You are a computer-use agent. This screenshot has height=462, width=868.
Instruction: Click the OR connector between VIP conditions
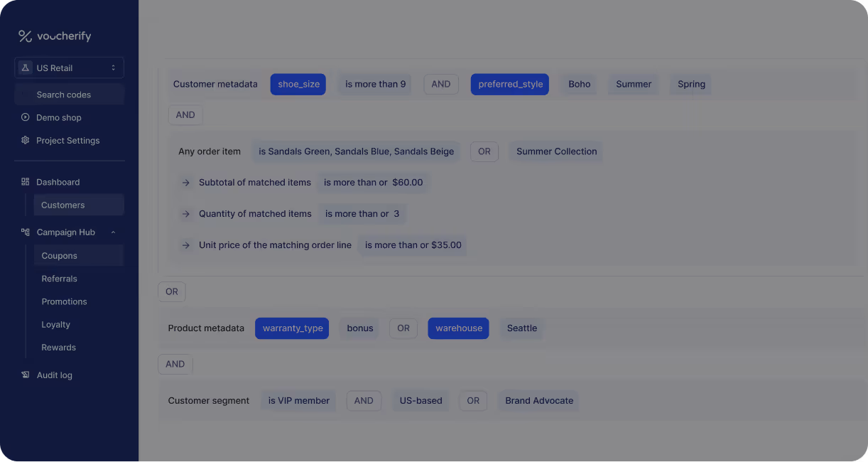pos(473,400)
